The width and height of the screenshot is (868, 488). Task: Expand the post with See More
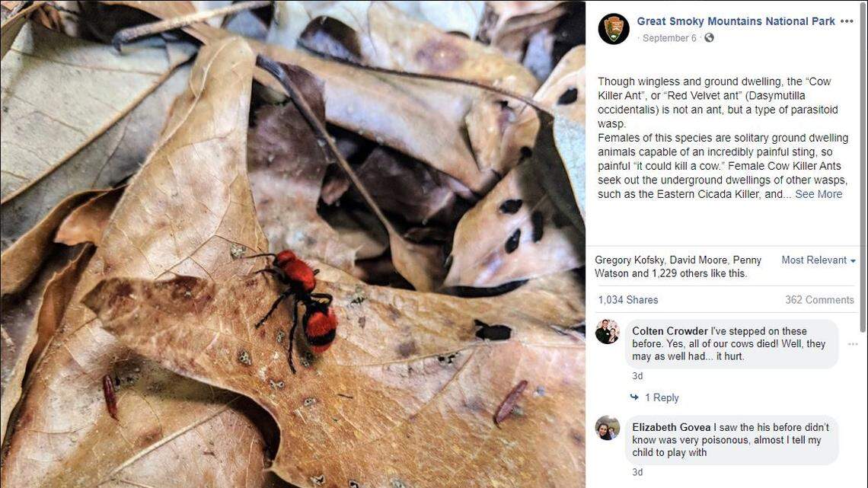(819, 193)
